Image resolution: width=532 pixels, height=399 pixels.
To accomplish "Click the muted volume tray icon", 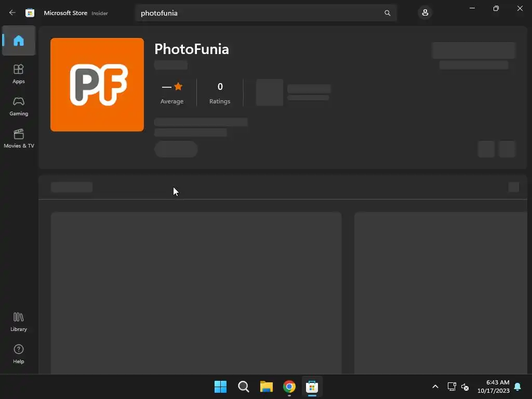I will coord(465,387).
